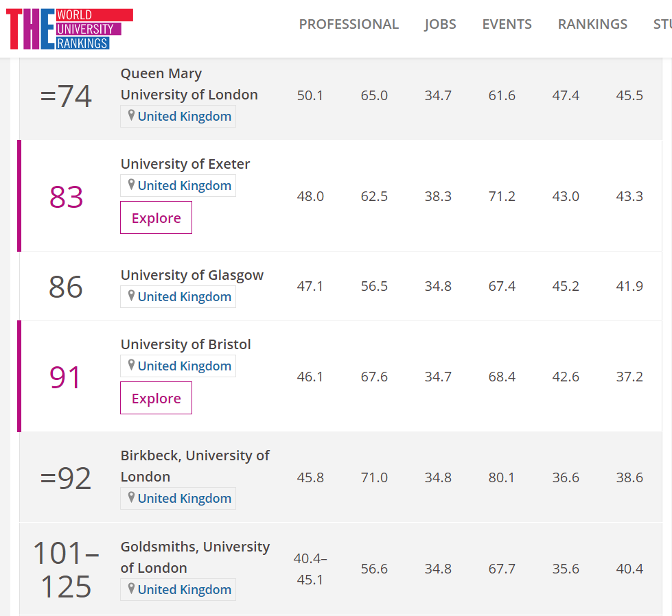The width and height of the screenshot is (672, 616).
Task: Click the location pin icon under University of Bristol
Action: (x=131, y=366)
